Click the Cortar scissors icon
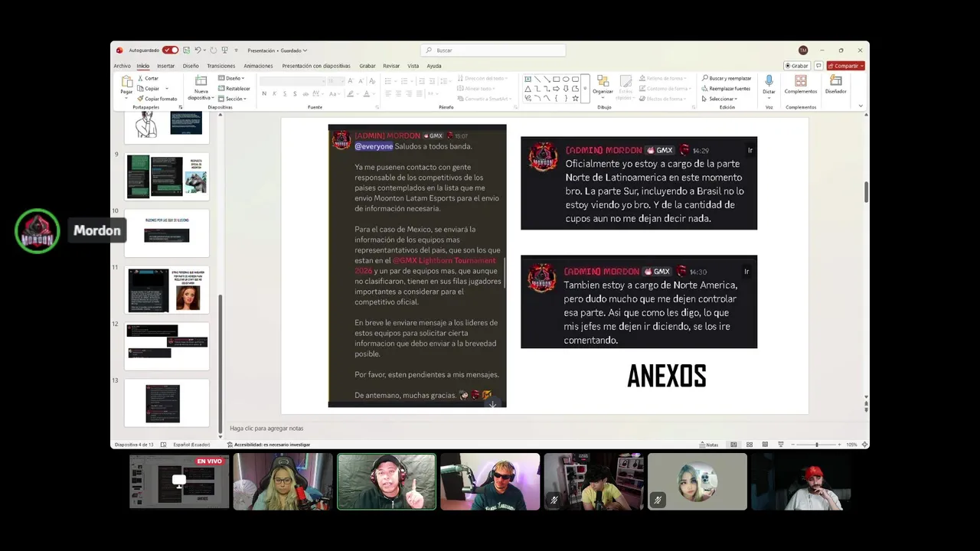This screenshot has width=980, height=551. pos(141,78)
